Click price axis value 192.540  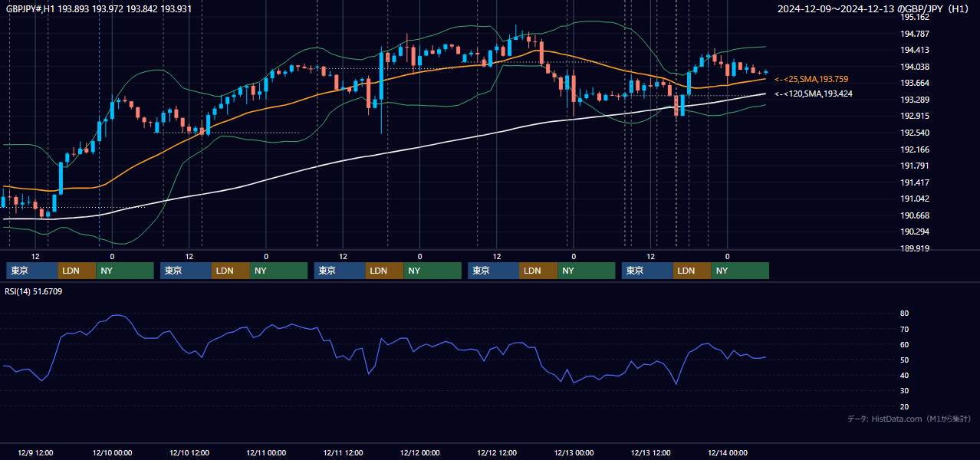(915, 133)
